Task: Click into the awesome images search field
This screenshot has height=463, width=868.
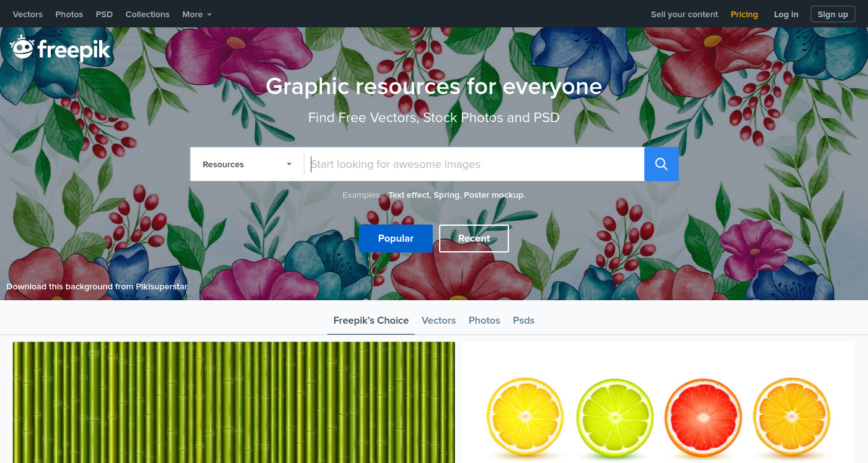Action: pos(474,164)
